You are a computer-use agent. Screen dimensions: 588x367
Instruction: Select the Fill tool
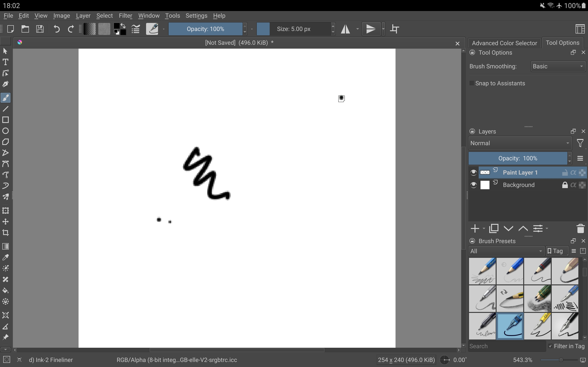pos(6,290)
